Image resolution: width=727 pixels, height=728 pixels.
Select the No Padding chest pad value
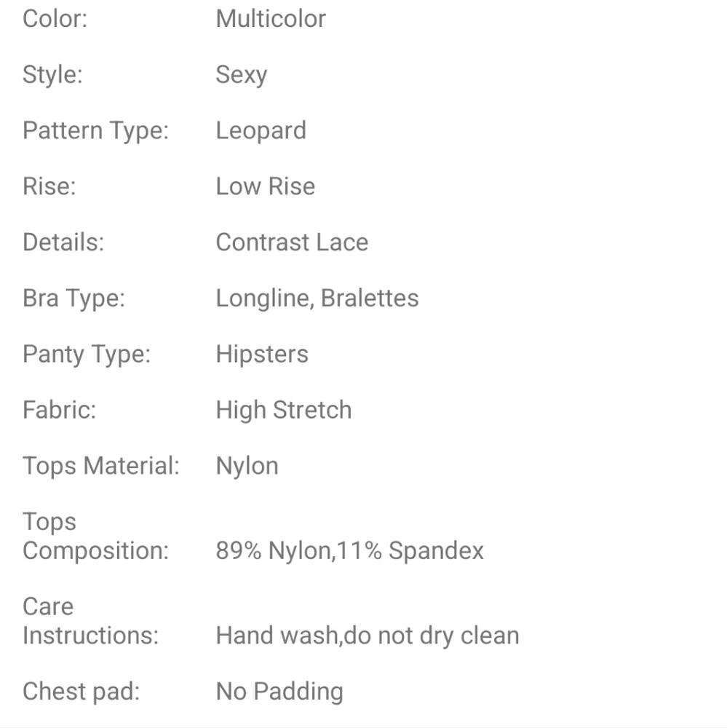pyautogui.click(x=279, y=692)
